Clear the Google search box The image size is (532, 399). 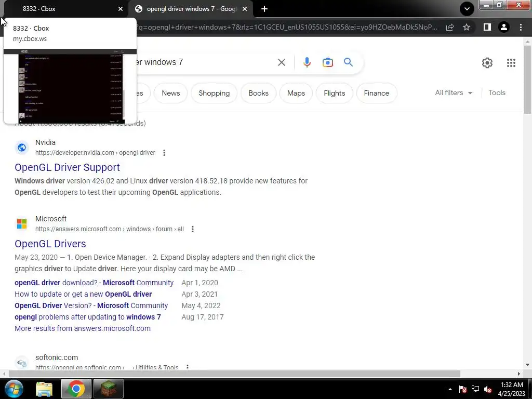click(281, 62)
